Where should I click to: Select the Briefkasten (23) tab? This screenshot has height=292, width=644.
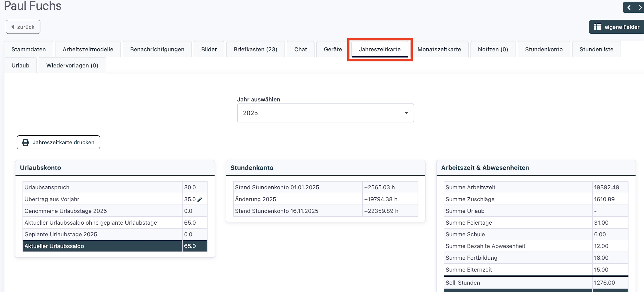point(255,50)
